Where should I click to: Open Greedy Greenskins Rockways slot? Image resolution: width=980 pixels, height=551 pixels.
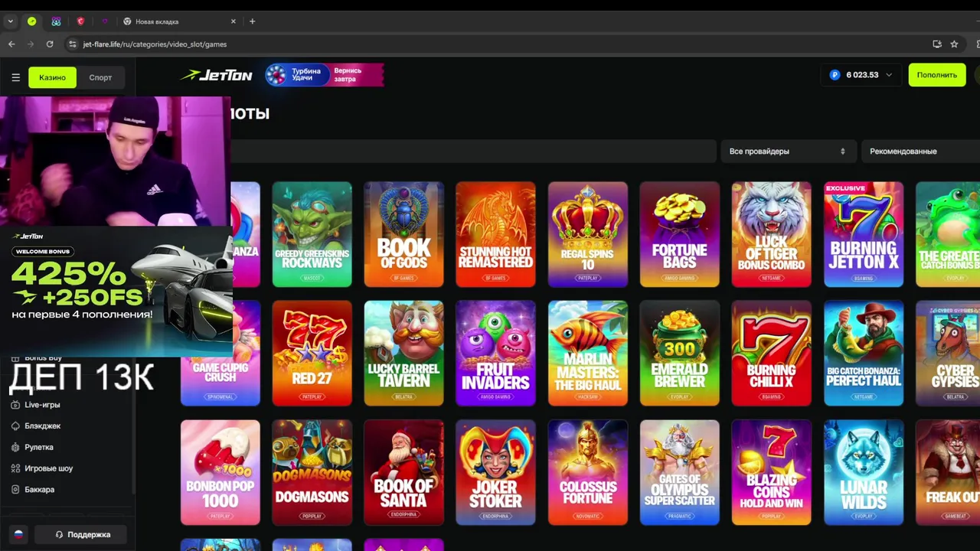point(312,234)
